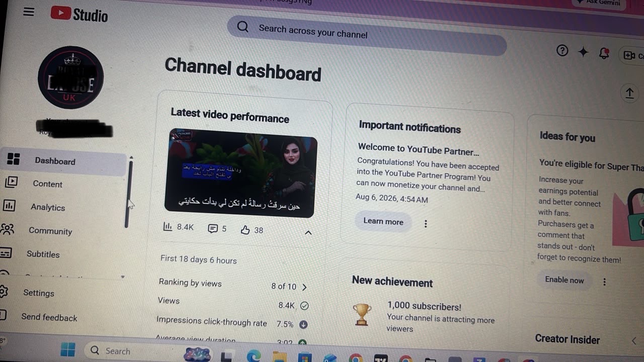Go to Dashboard in the sidebar
Screen dimensions: 644x362
(x=63, y=160)
